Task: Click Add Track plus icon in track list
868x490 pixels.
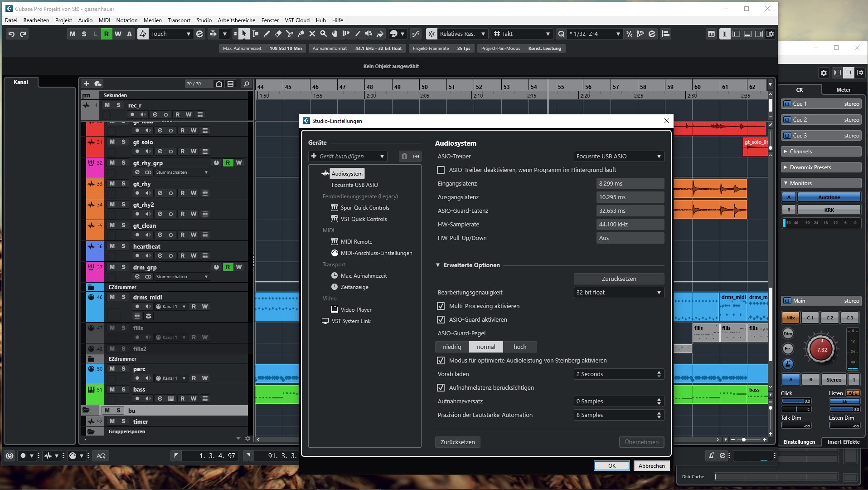Action: point(86,84)
